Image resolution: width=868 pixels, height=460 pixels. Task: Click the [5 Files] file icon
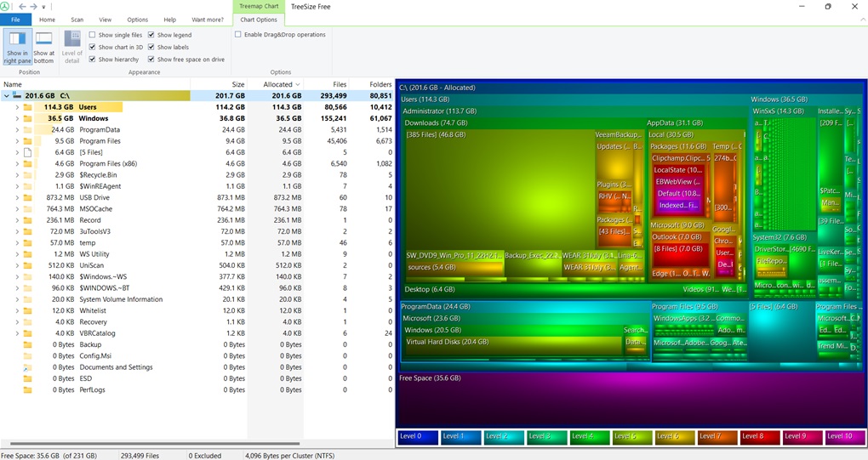(28, 152)
